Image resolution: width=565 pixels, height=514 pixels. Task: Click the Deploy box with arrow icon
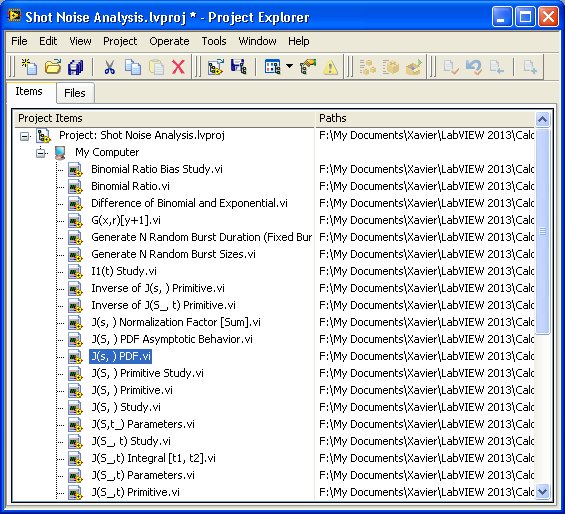pos(414,67)
